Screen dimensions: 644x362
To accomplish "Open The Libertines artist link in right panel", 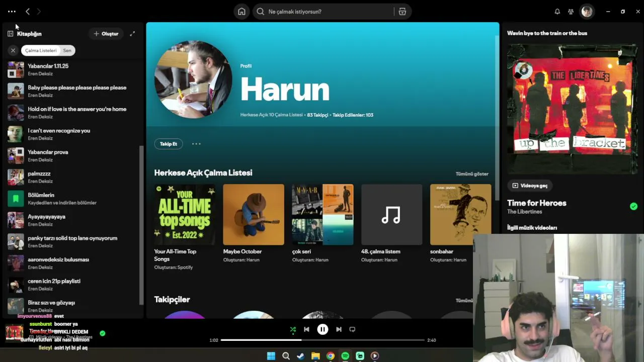I will point(524,212).
